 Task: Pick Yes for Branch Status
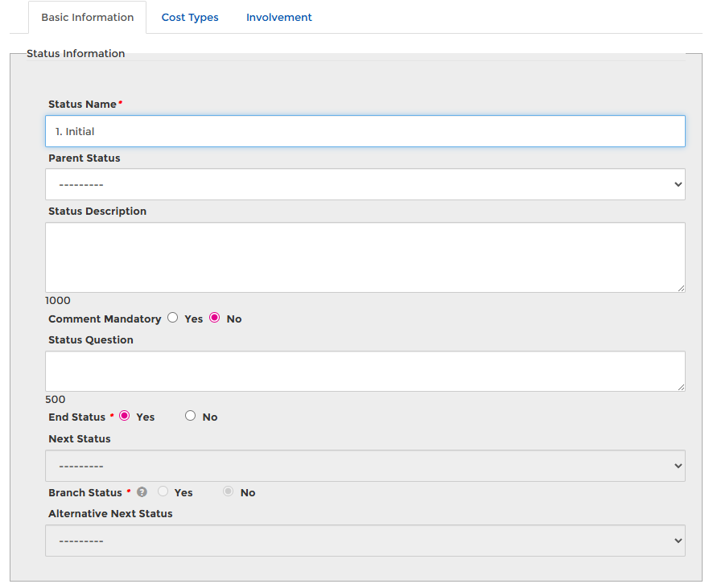163,491
